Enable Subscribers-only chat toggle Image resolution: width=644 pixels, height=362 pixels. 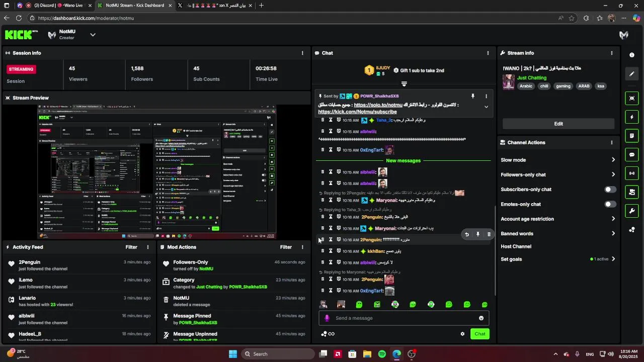click(610, 190)
